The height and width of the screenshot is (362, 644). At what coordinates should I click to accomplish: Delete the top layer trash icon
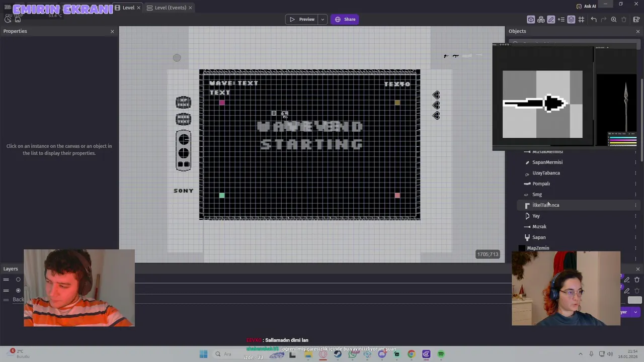pyautogui.click(x=637, y=280)
